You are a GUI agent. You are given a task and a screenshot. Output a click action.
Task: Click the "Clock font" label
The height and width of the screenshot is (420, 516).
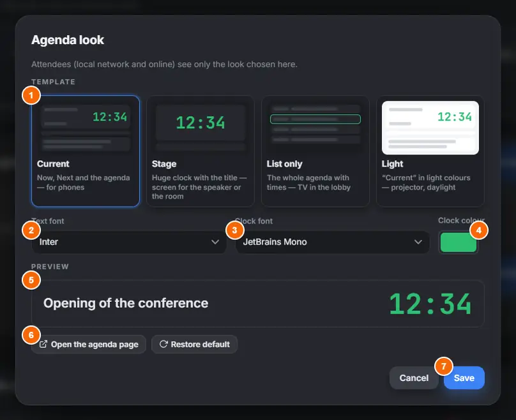pos(254,221)
